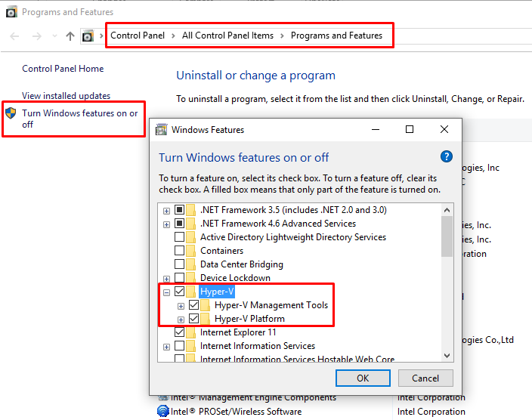Image resolution: width=532 pixels, height=420 pixels.
Task: Click the features list scrollbar thumb
Action: 447,236
